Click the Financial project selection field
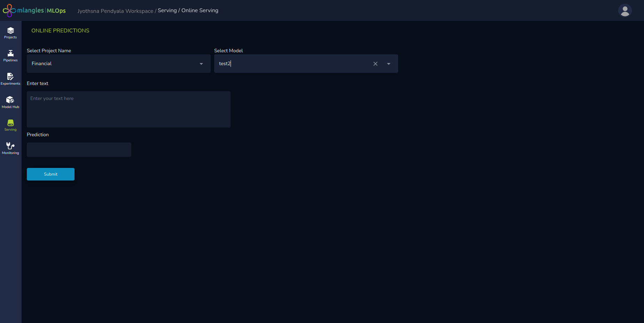644x323 pixels. pos(111,64)
